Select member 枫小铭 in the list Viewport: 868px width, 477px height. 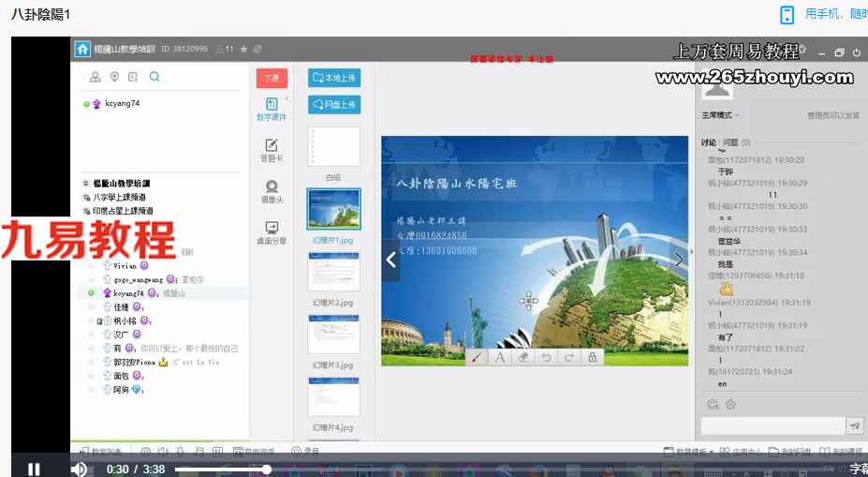124,320
